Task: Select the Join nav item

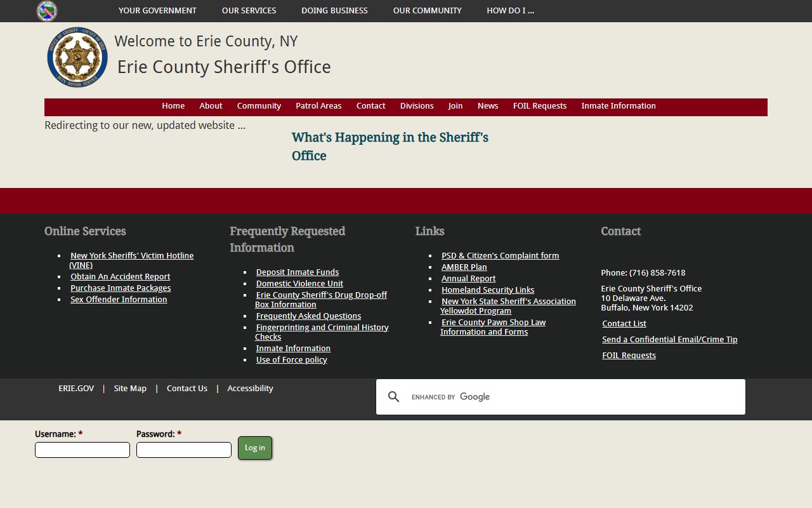Action: (455, 106)
